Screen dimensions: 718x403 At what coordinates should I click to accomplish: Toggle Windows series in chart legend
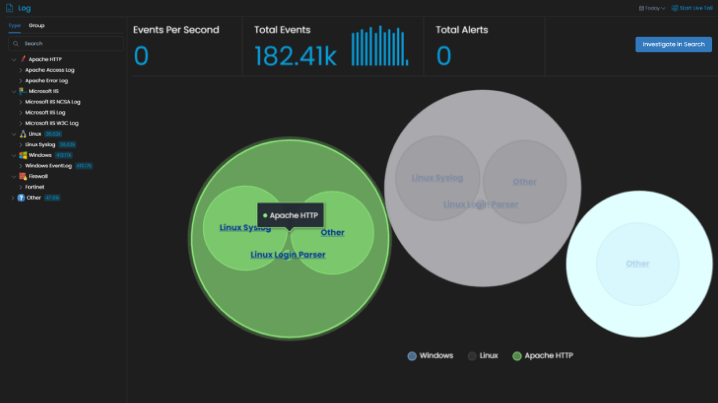pos(430,355)
